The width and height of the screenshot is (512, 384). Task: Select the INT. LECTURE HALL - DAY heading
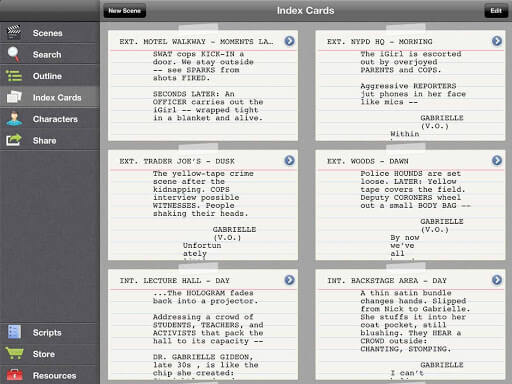coord(175,281)
